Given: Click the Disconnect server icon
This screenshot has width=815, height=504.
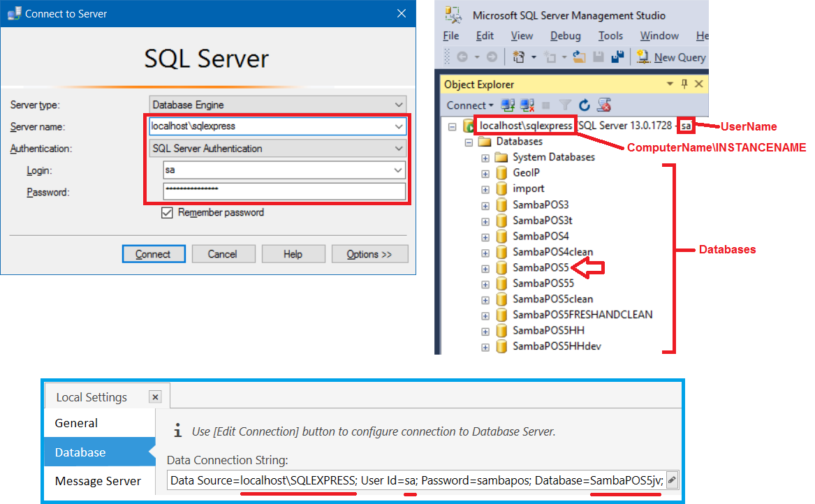Looking at the screenshot, I should point(527,105).
